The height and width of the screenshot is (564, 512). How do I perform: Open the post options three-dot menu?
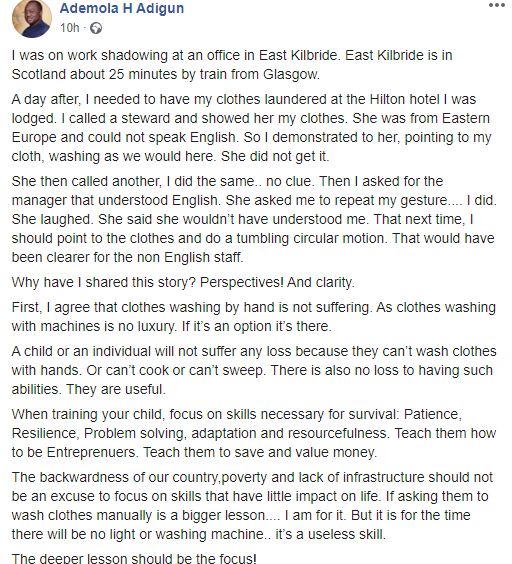tap(497, 5)
